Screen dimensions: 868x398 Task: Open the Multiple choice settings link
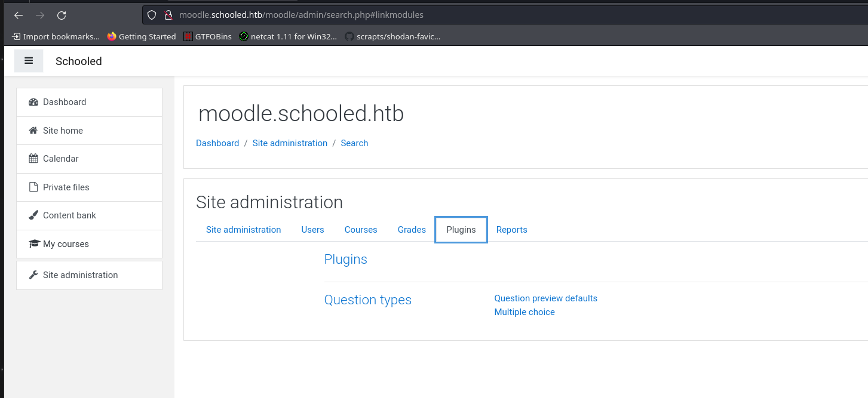(x=525, y=312)
